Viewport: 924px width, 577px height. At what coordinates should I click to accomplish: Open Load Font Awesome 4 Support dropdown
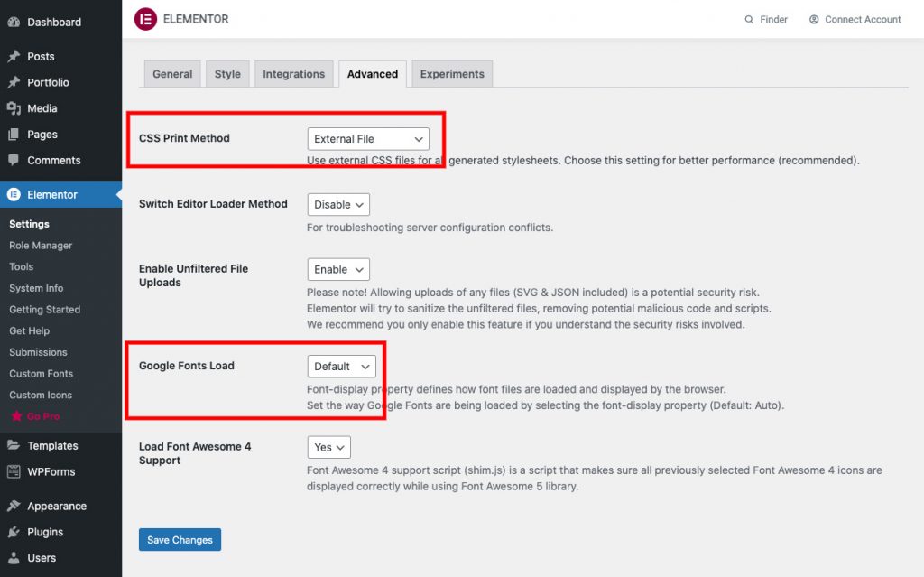[x=328, y=447]
